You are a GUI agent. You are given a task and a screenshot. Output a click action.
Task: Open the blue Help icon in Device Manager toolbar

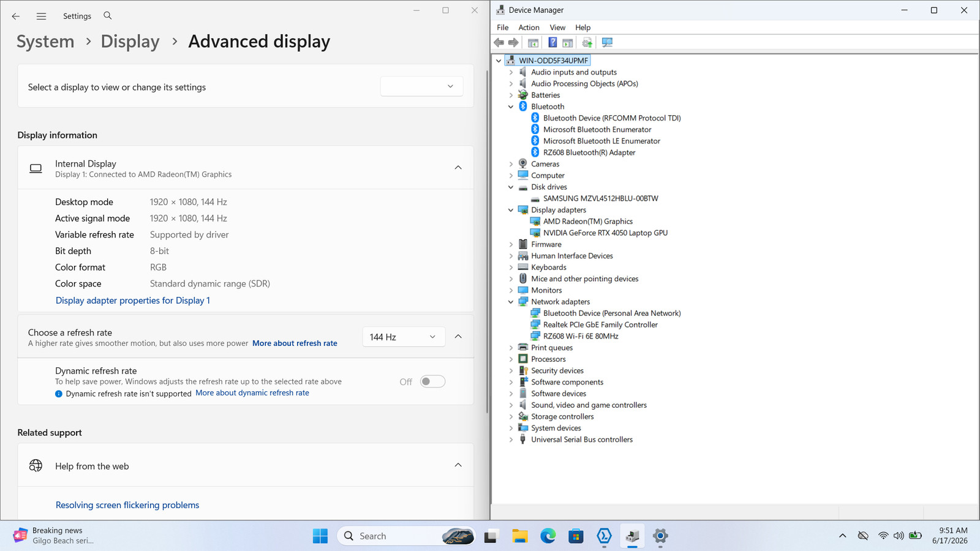pos(552,43)
